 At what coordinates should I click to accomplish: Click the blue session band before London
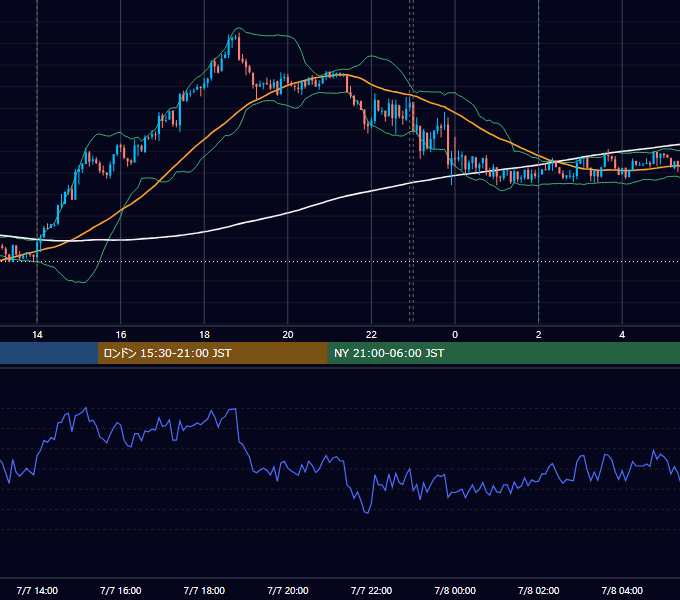(49, 353)
